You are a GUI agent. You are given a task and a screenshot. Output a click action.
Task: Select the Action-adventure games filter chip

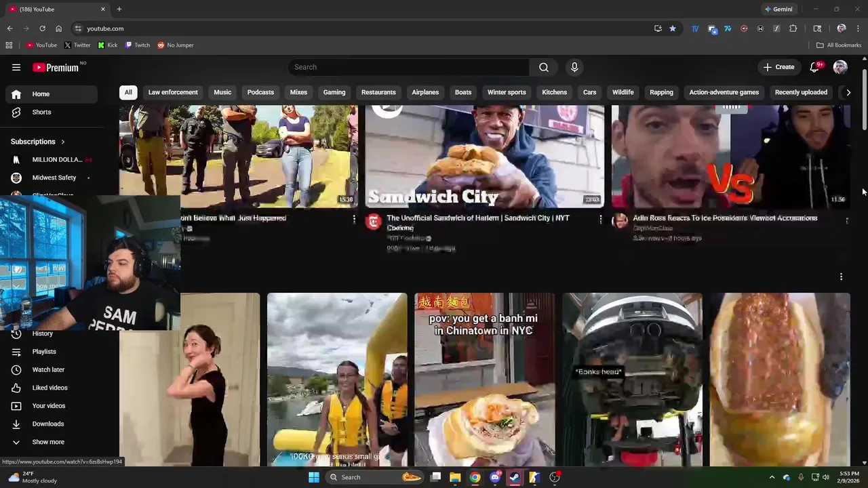click(724, 92)
